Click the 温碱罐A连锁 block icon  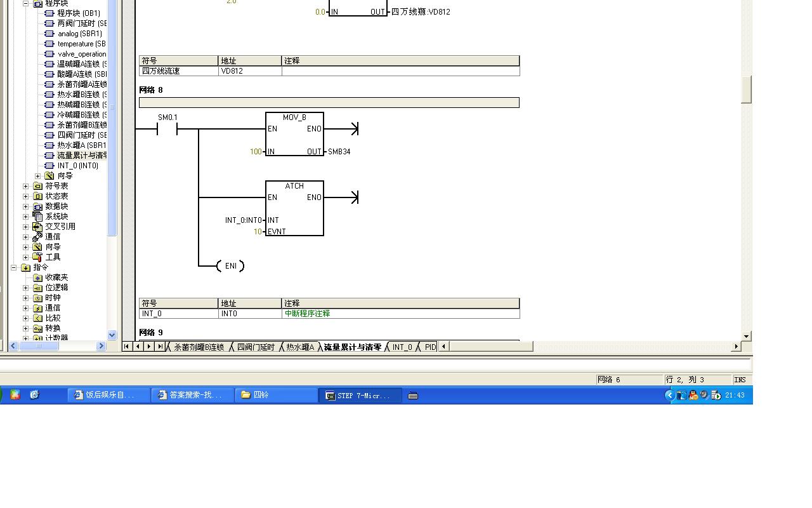(49, 64)
